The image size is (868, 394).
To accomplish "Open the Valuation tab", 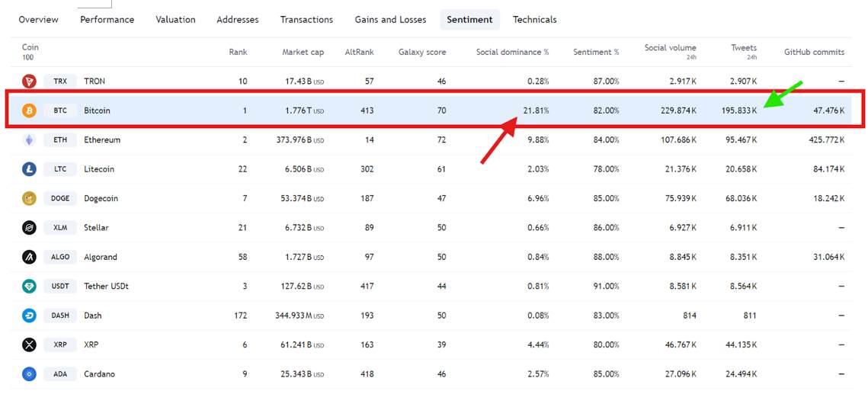I will [175, 20].
